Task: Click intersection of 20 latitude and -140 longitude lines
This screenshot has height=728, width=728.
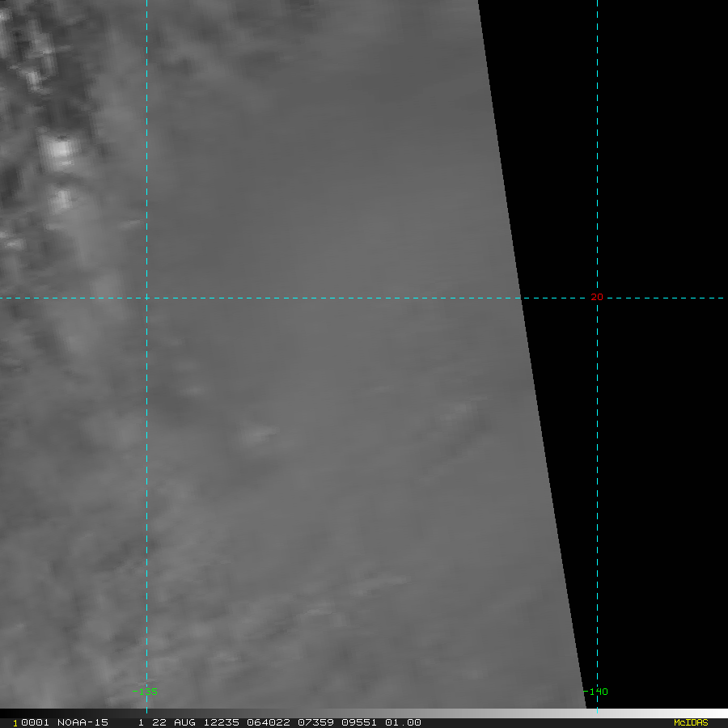Action: point(597,298)
